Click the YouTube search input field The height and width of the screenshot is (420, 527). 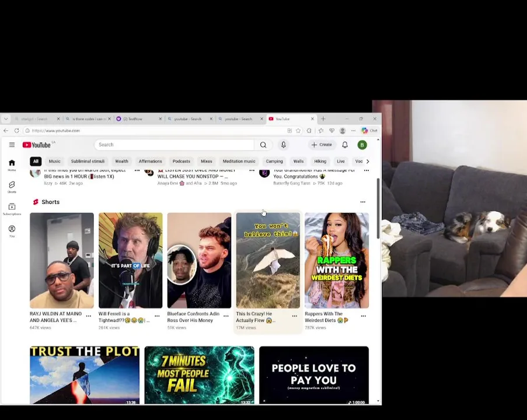coord(174,145)
